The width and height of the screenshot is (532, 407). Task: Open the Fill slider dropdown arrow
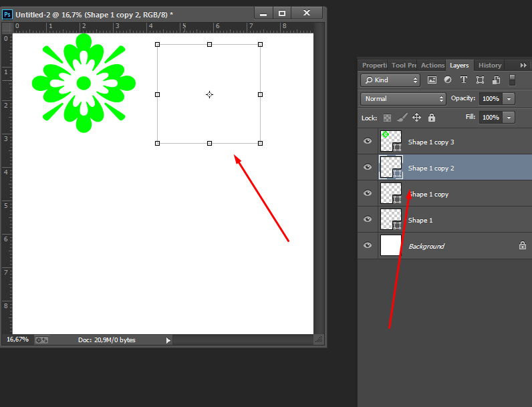[x=509, y=118]
